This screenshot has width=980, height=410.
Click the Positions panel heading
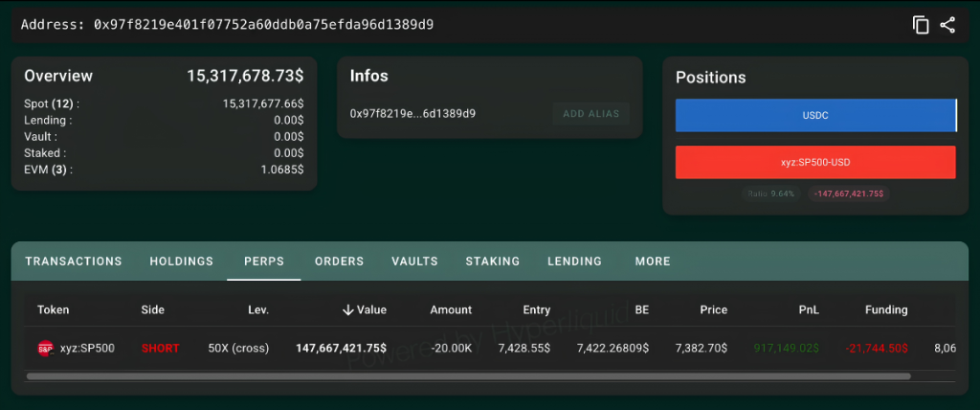point(711,78)
